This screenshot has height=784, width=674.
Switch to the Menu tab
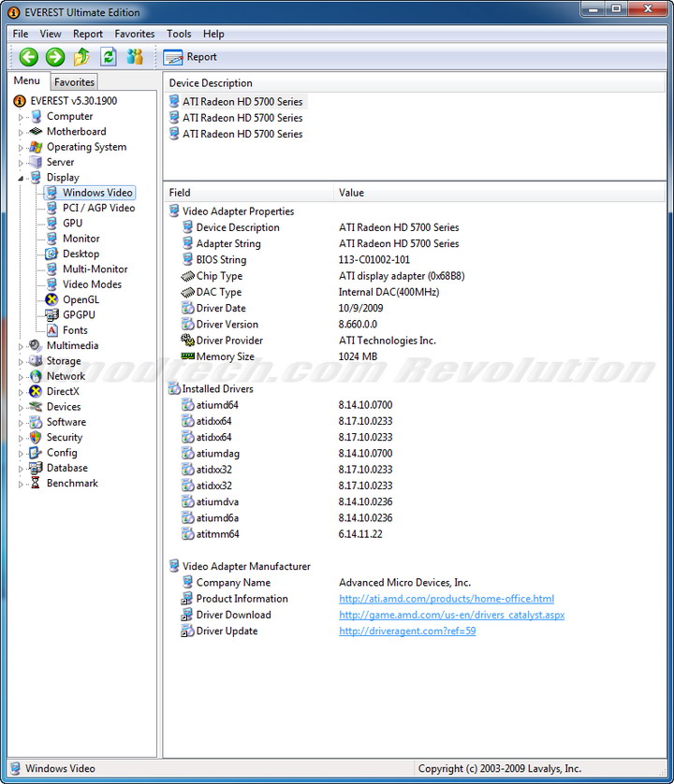click(27, 80)
